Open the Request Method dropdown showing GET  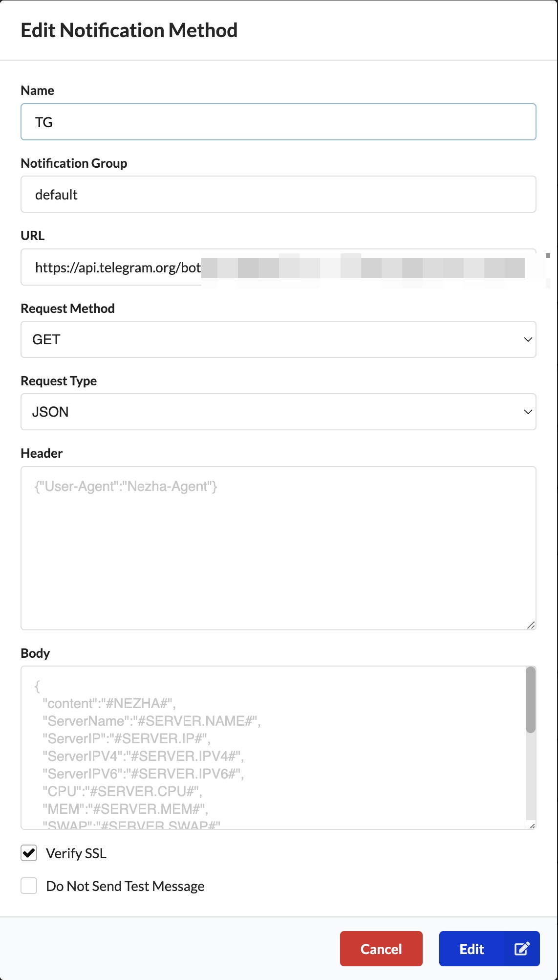click(278, 339)
